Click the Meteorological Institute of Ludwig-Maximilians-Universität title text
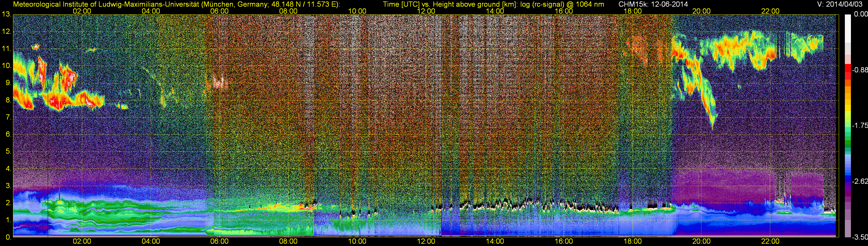This screenshot has width=868, height=246. click(176, 4)
